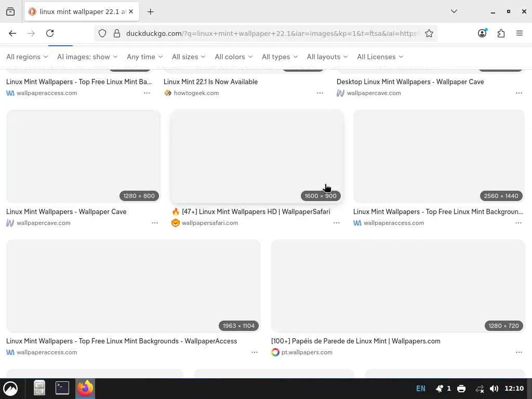The width and height of the screenshot is (532, 399).
Task: Open more options for pt.wallpapers.com result
Action: coord(519,353)
